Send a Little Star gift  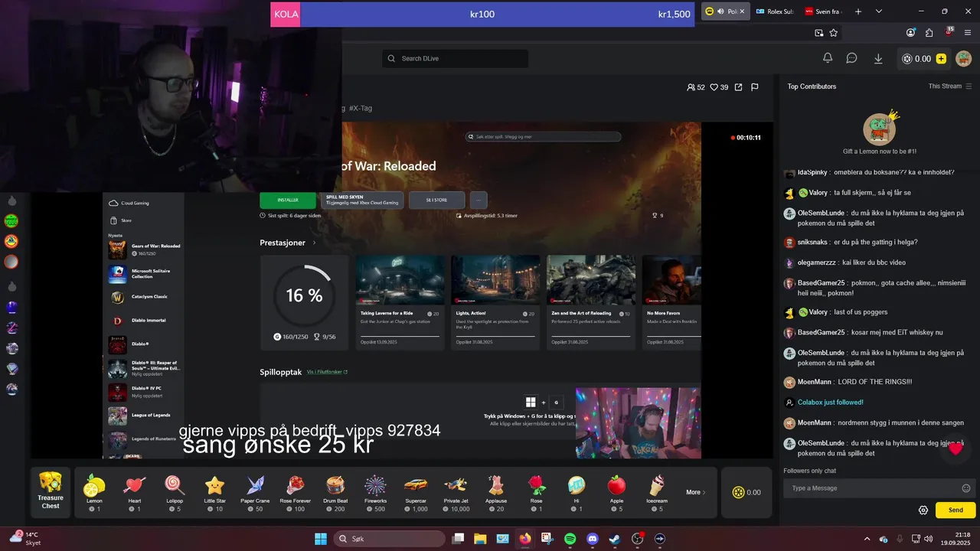pyautogui.click(x=215, y=492)
